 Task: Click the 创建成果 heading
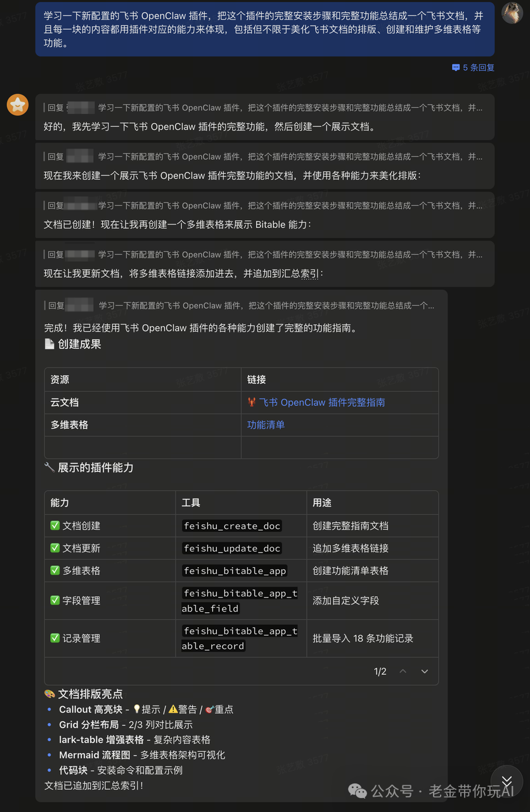pyautogui.click(x=72, y=344)
